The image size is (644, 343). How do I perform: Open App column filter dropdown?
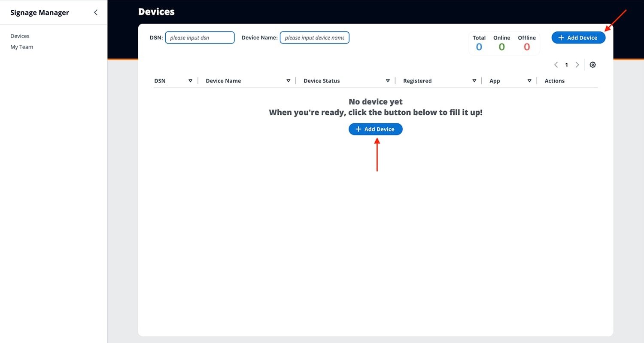click(529, 81)
